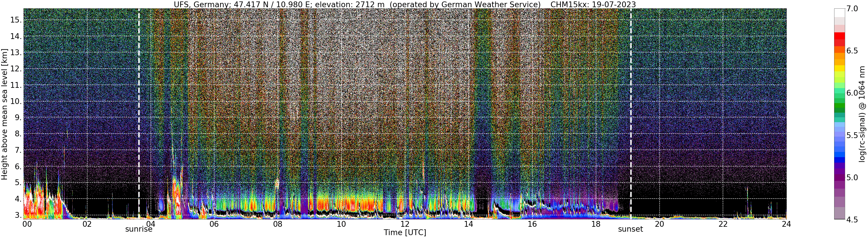Viewport: 868px width, 238px height.
Task: Click the '9.' height tick label
Action: click(18, 118)
